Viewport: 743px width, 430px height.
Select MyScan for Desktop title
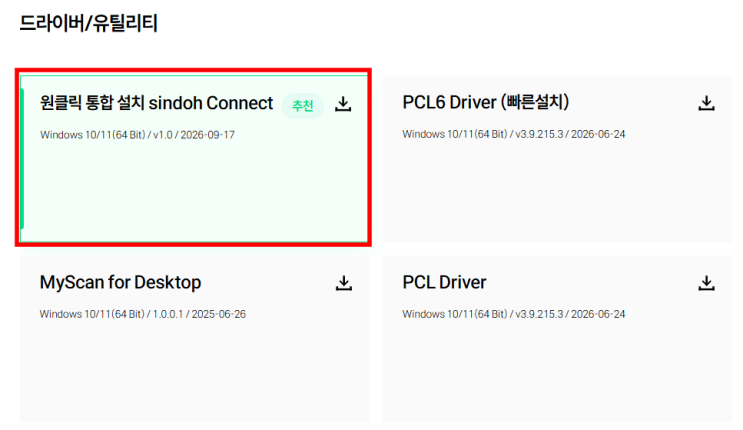pyautogui.click(x=120, y=283)
